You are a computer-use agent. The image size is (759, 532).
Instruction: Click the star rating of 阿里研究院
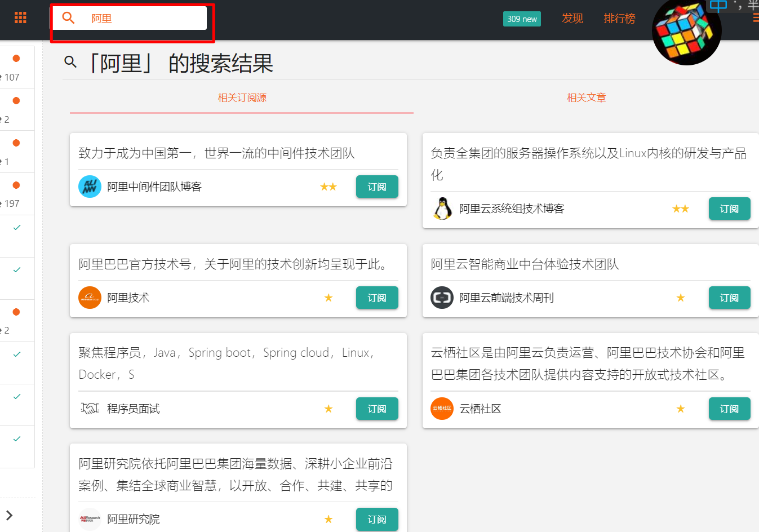click(x=329, y=519)
